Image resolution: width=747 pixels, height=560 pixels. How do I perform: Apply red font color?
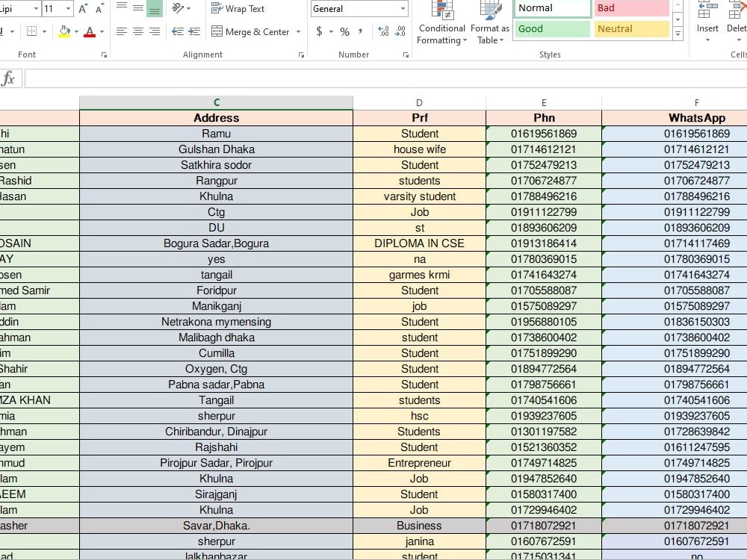(89, 32)
